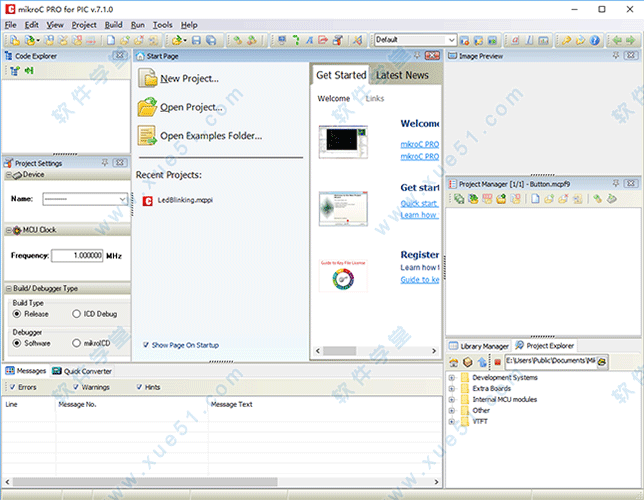Expand the Internal MCU modules folder
Screen dimensions: 644x500
451,399
